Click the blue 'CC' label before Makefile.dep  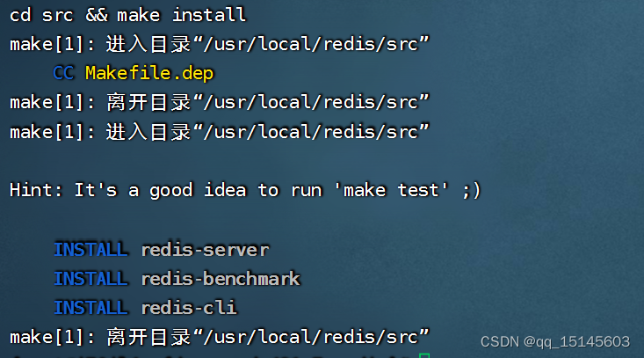coord(63,73)
